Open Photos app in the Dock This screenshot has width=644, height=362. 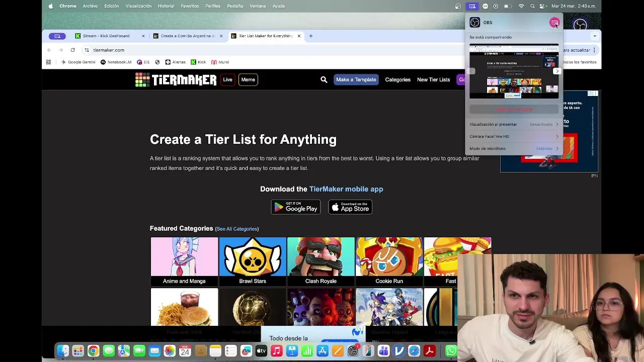[170, 351]
